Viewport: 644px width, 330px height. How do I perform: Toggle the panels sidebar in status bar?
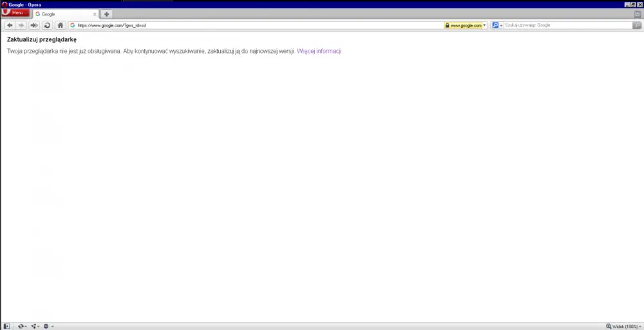6,326
